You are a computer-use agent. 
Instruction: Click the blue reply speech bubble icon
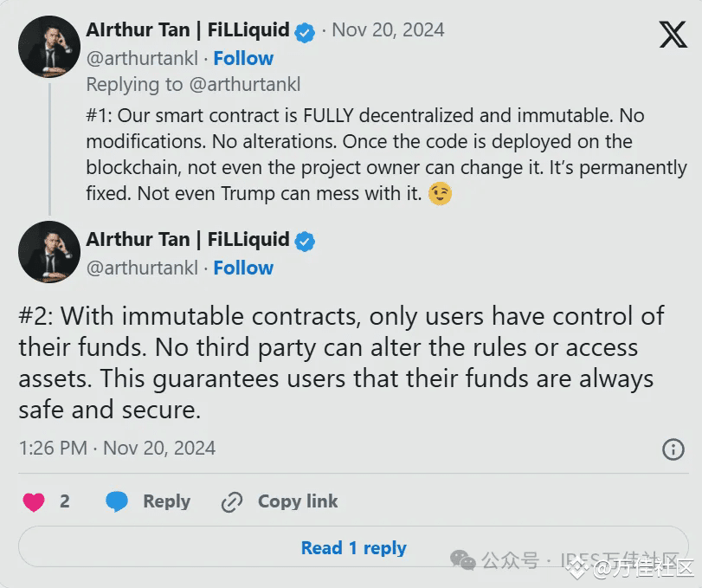[117, 501]
